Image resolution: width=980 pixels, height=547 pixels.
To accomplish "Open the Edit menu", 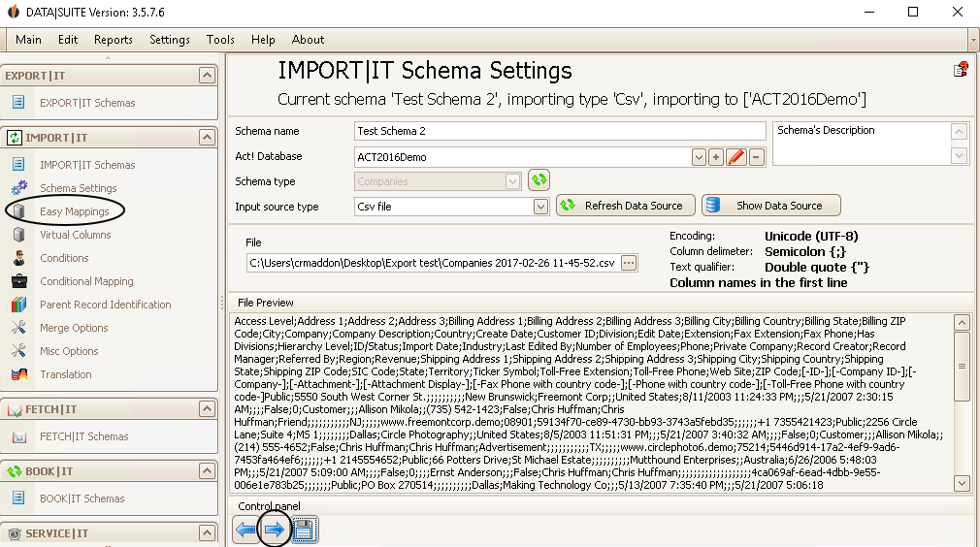I will (x=68, y=40).
